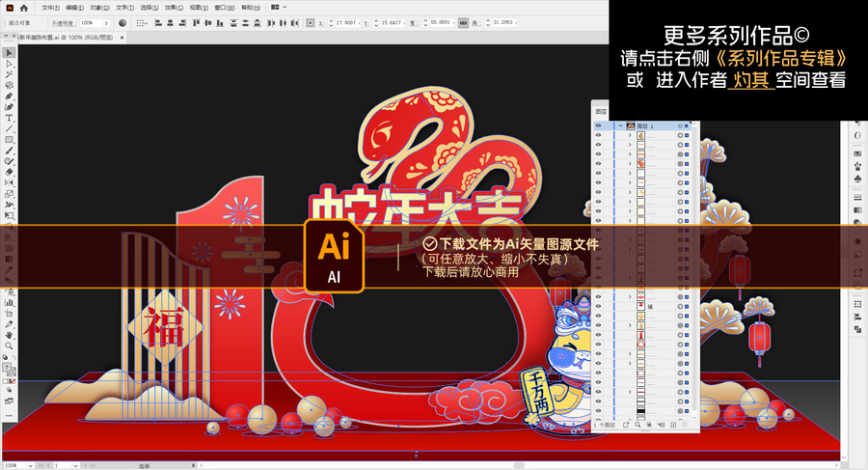Screen dimensions: 868x470
Task: Click the Recolor Artwork wheel icon
Action: [x=122, y=23]
